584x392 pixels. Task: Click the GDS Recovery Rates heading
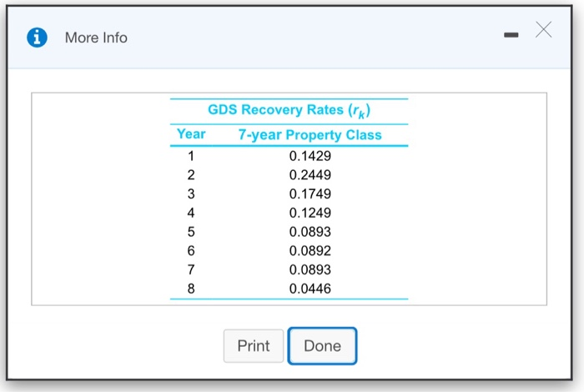(289, 110)
